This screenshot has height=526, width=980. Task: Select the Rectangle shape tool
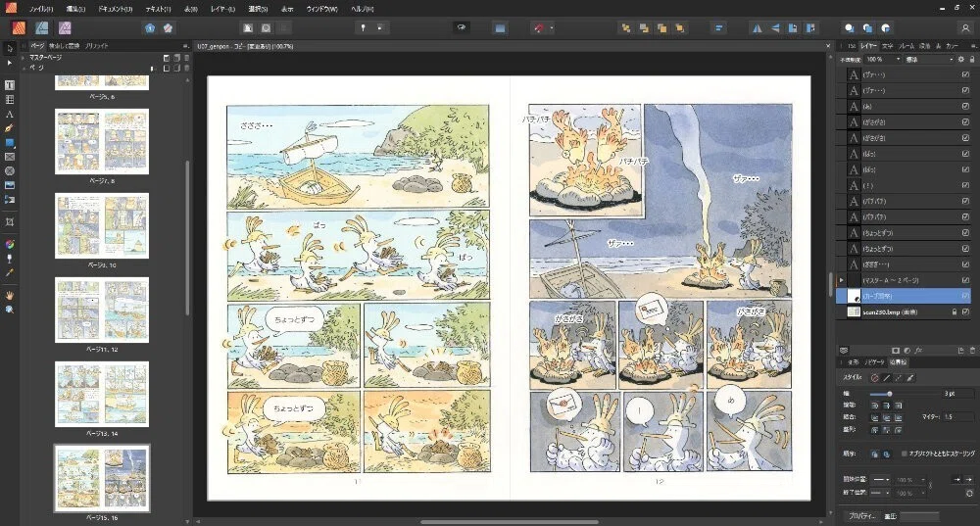point(10,142)
